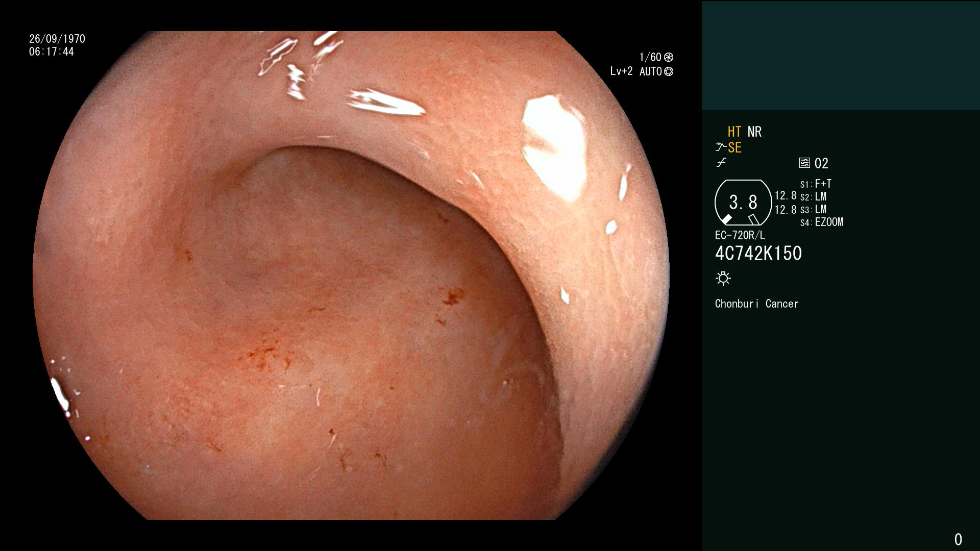Click the filled channel marker in scope diagram
Image resolution: width=980 pixels, height=551 pixels.
point(727,219)
